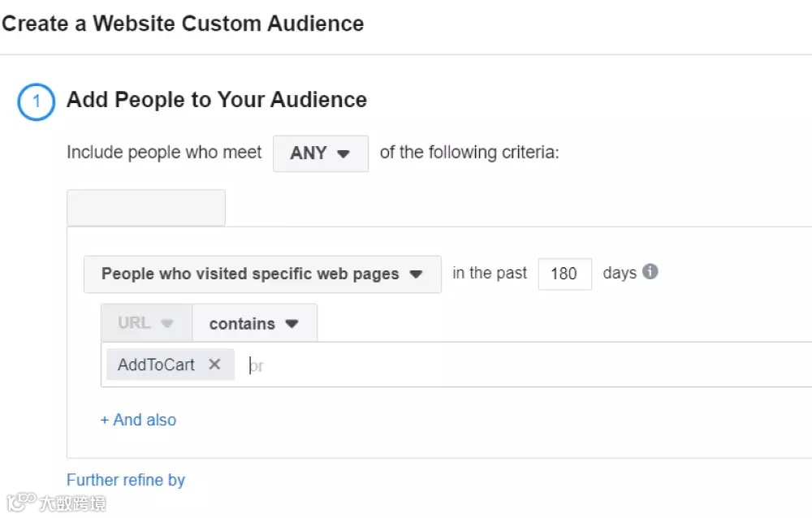Click the info icon next to days
This screenshot has height=518, width=812.
[650, 272]
